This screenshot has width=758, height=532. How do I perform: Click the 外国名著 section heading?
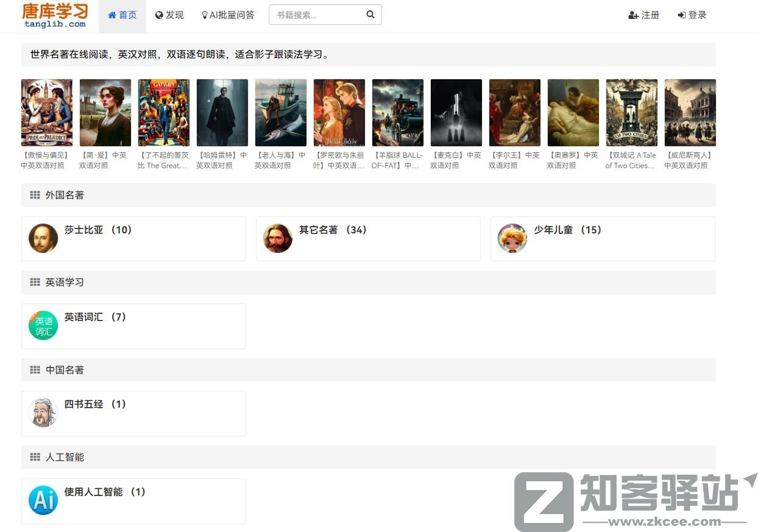(x=65, y=195)
